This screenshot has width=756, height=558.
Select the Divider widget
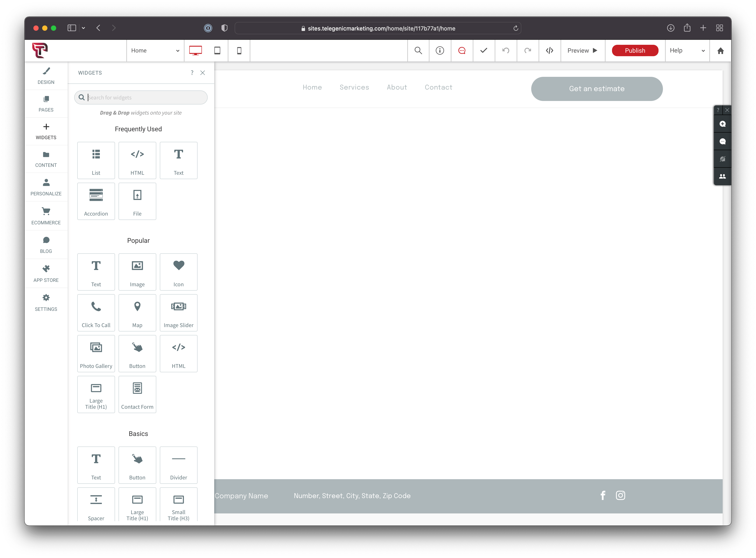point(178,465)
